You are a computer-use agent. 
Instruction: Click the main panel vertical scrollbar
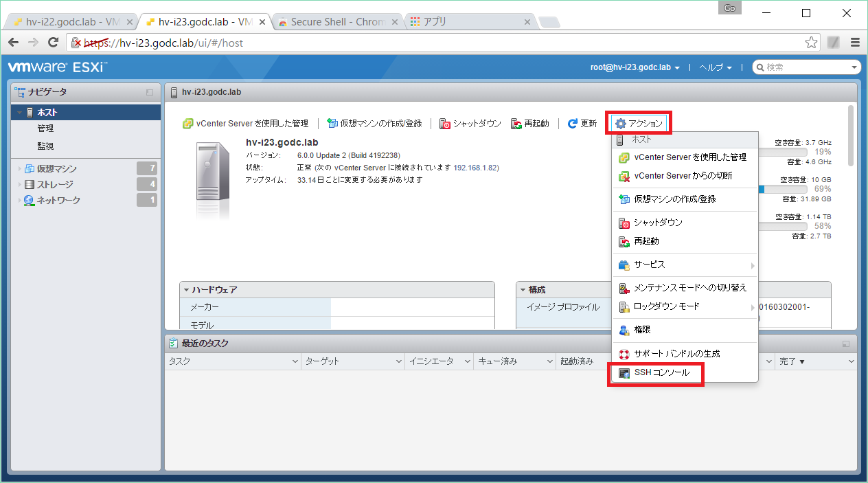[x=852, y=135]
